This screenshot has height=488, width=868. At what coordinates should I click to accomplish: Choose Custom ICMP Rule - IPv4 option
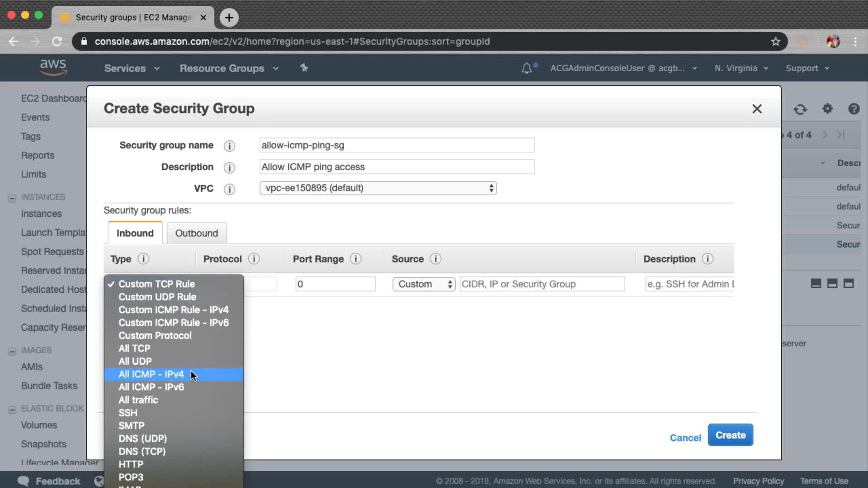(173, 310)
